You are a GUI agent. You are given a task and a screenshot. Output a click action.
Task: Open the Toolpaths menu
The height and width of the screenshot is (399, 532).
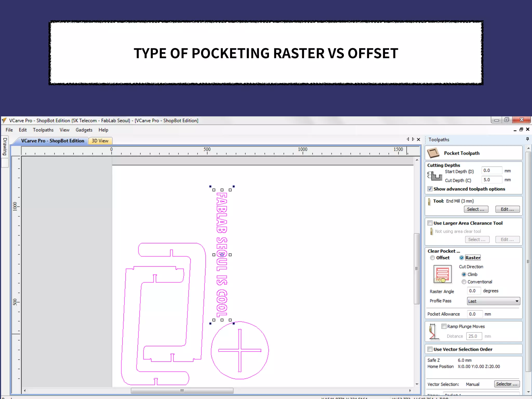point(43,130)
